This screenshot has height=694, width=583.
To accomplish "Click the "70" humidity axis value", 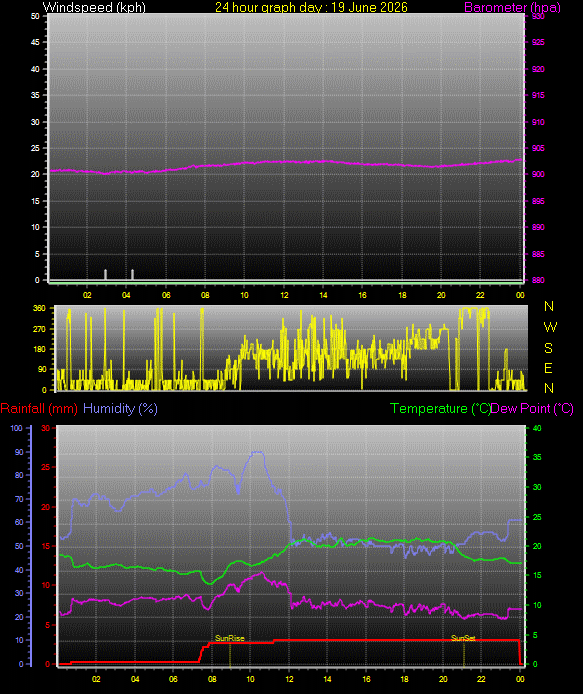I will 19,499.
